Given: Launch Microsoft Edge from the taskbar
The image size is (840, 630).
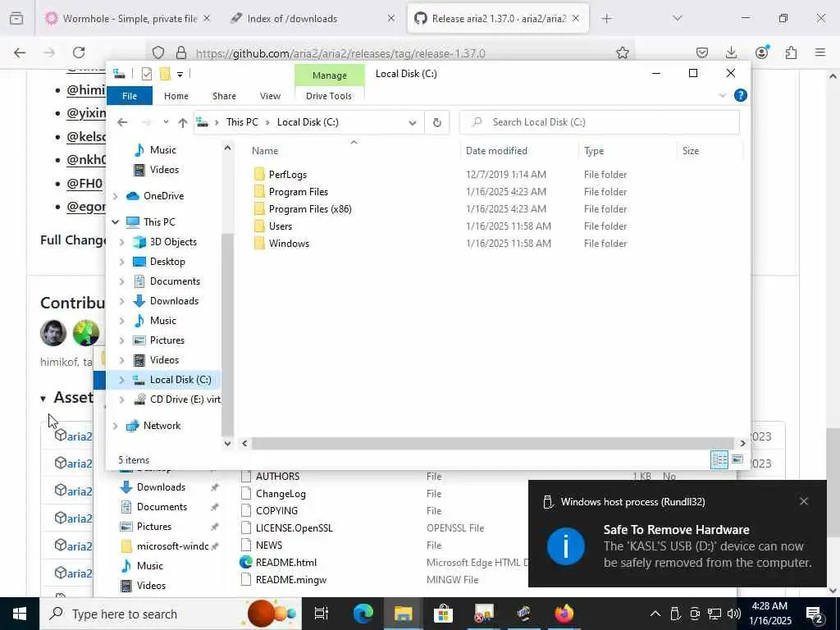Looking at the screenshot, I should (363, 614).
